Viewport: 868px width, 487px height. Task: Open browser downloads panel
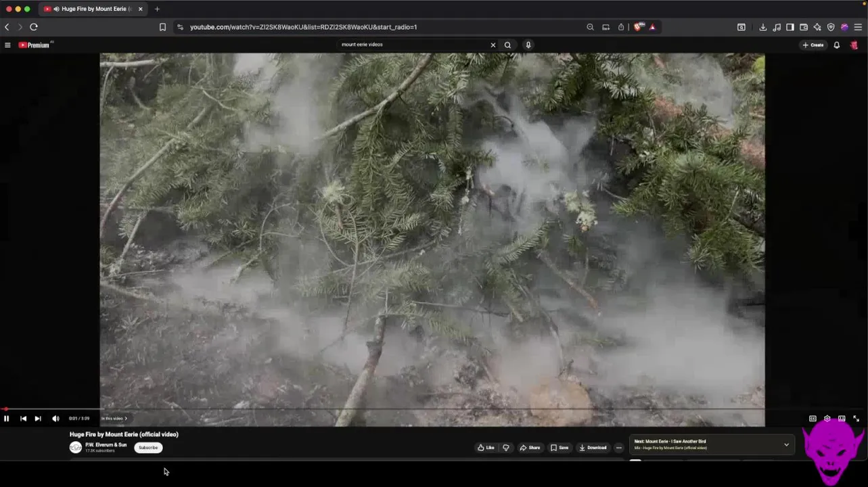point(763,27)
